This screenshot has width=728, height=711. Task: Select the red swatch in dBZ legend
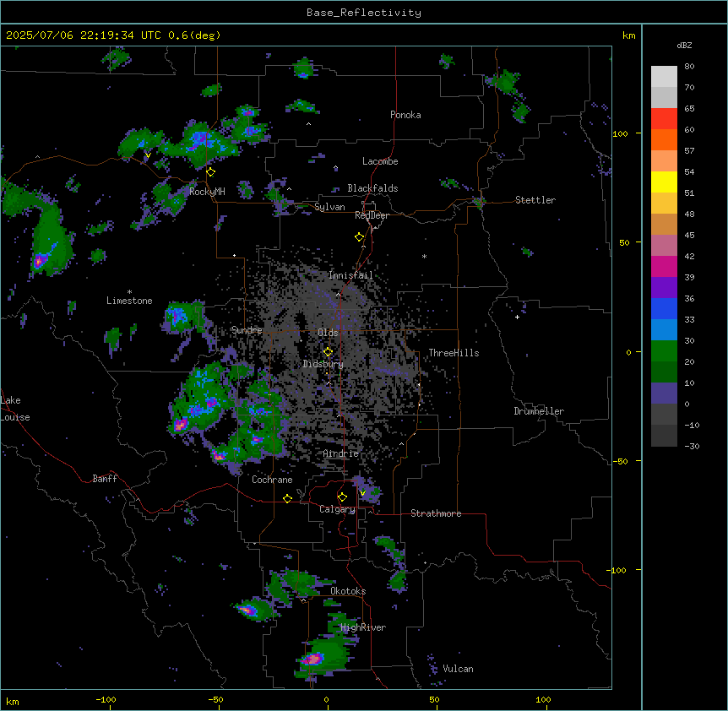664,119
